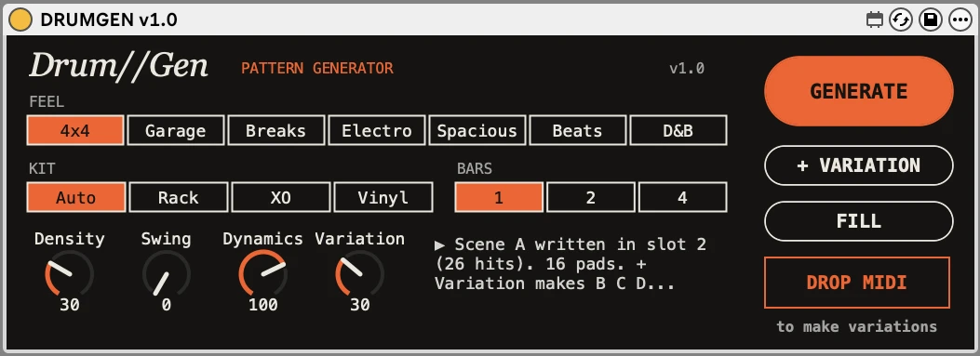Click the Dynamics value 100
The width and height of the screenshot is (980, 356).
coord(263,305)
